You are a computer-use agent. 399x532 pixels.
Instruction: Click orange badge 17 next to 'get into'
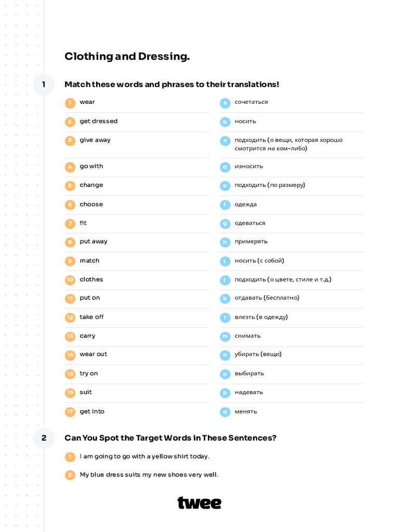click(x=70, y=412)
